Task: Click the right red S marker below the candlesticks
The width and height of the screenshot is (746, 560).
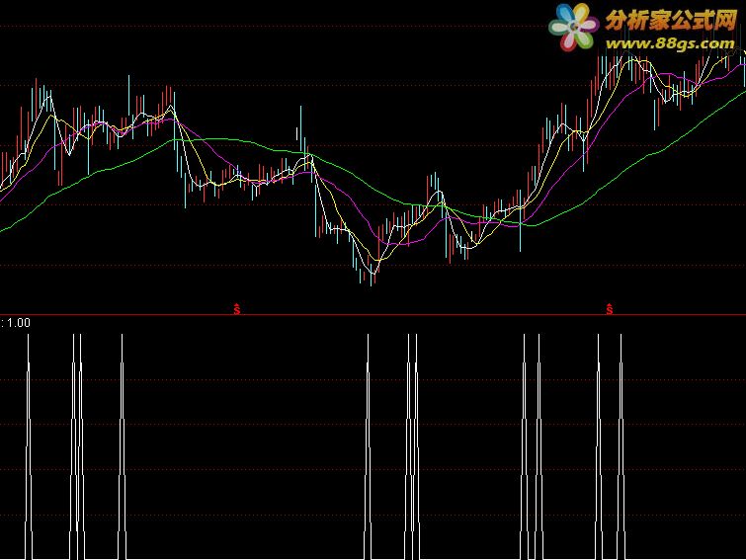Action: tap(610, 309)
